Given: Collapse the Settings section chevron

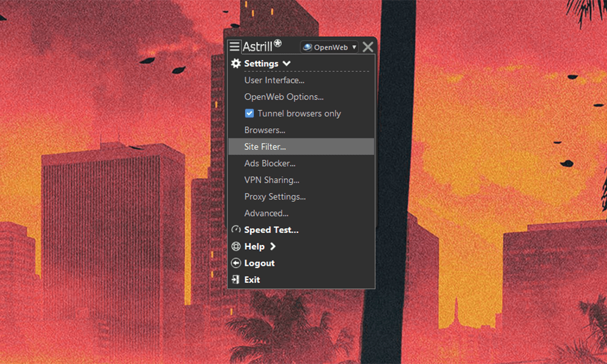Looking at the screenshot, I should click(x=287, y=64).
